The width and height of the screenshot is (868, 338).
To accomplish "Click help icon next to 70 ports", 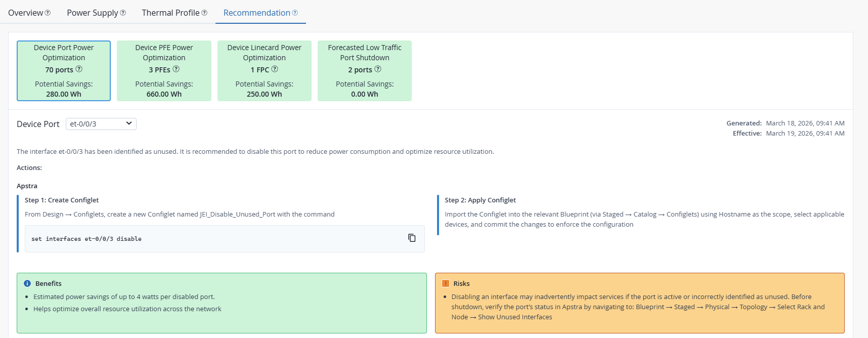I will point(79,69).
